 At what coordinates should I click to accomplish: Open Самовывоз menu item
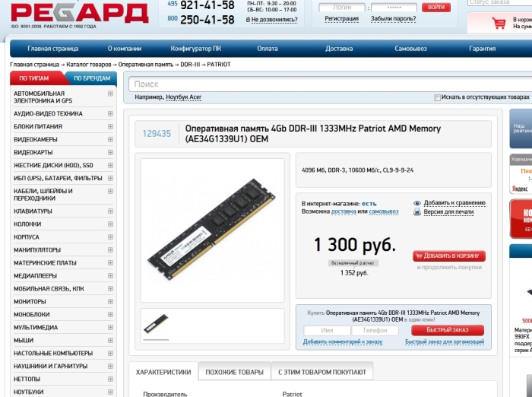point(410,49)
